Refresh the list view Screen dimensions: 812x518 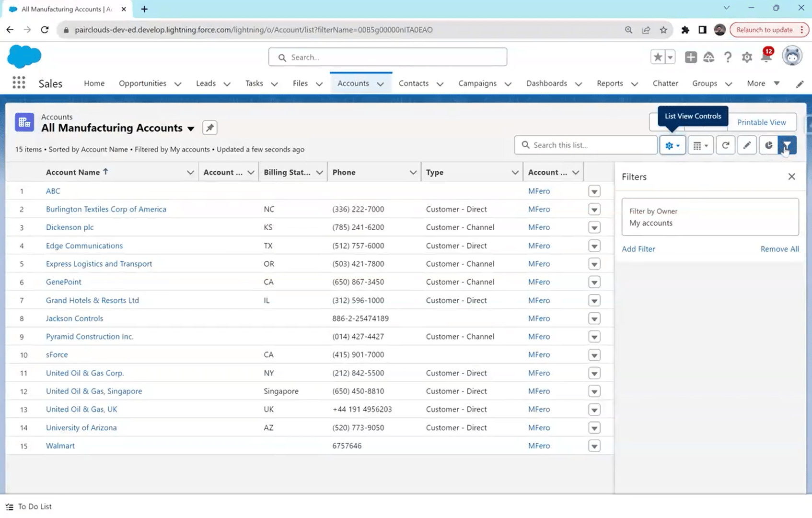point(726,145)
